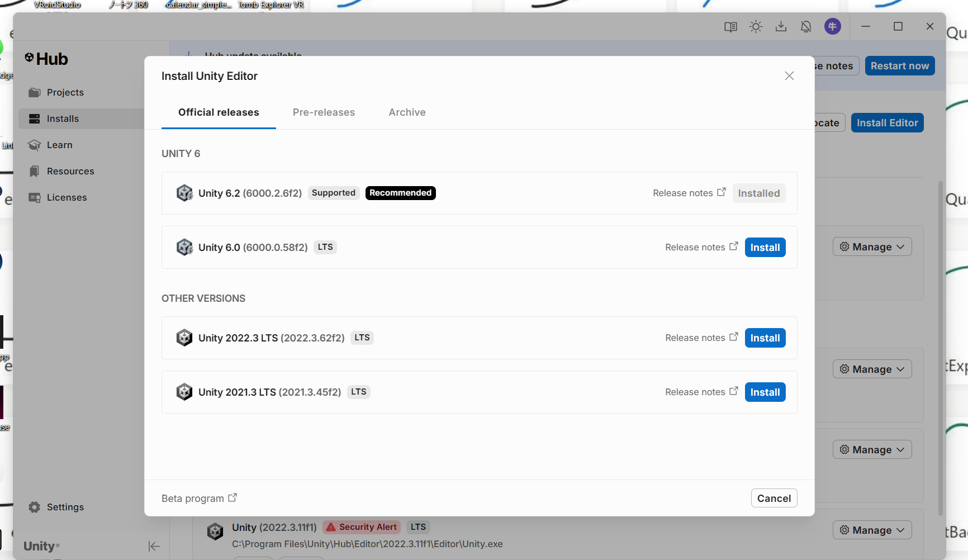Open Release notes for Unity 6.0
Screen dimensions: 968x560
coord(701,247)
